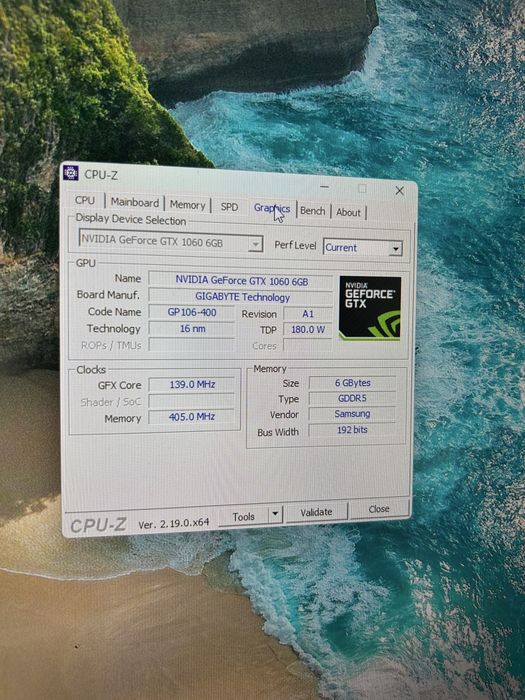The image size is (525, 700).
Task: Click the GP106-400 code name value
Action: point(192,312)
